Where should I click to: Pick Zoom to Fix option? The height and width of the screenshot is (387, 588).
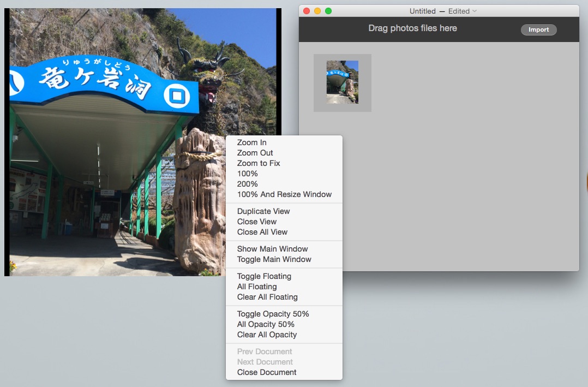click(x=284, y=163)
